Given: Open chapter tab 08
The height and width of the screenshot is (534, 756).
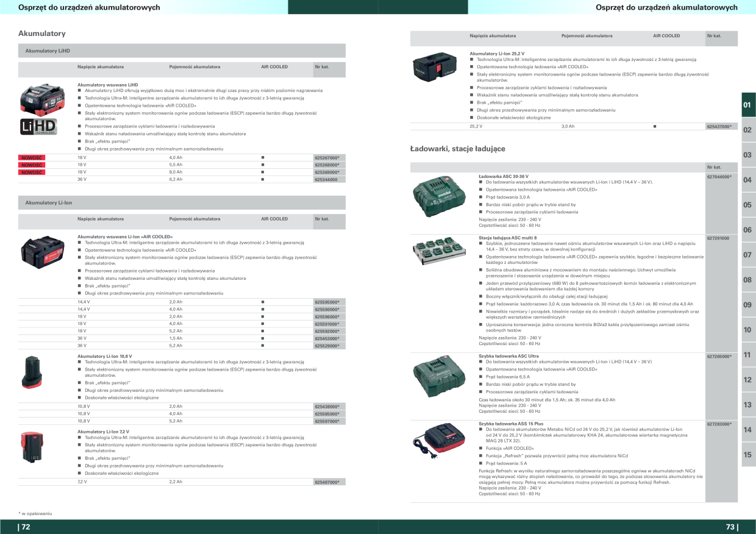Looking at the screenshot, I should pos(748,280).
